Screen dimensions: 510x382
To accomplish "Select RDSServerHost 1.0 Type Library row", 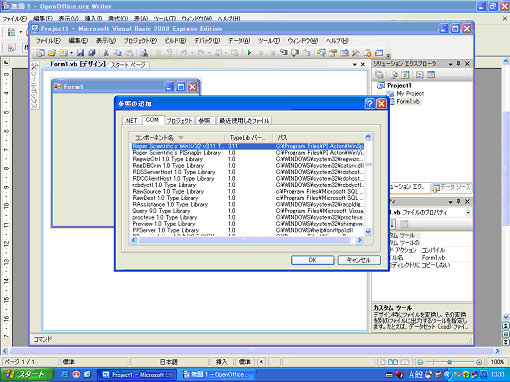I will [x=248, y=172].
